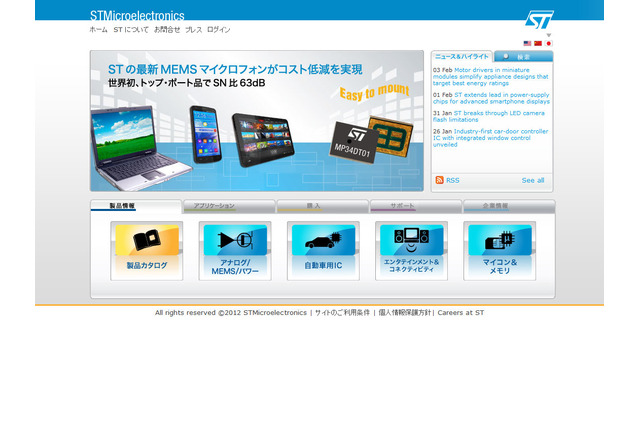Click the MP34DT01 chip in banner
This screenshot has height=426, width=640.
[353, 143]
